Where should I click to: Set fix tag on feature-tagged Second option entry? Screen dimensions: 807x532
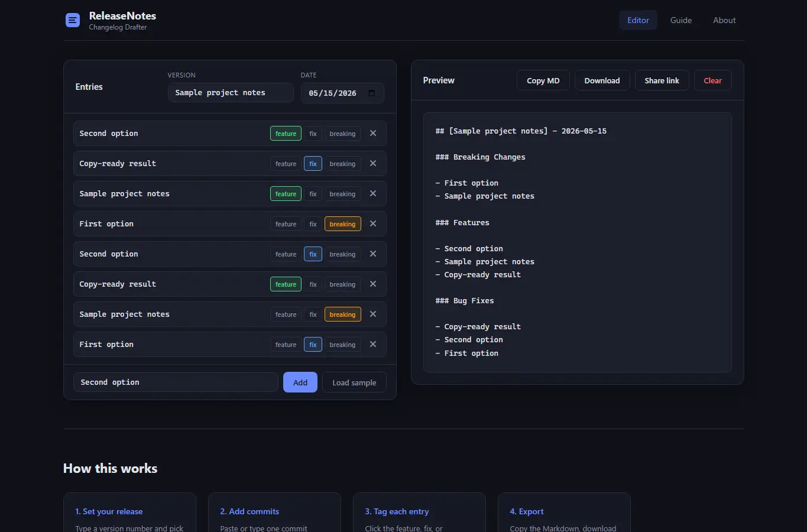pyautogui.click(x=313, y=134)
